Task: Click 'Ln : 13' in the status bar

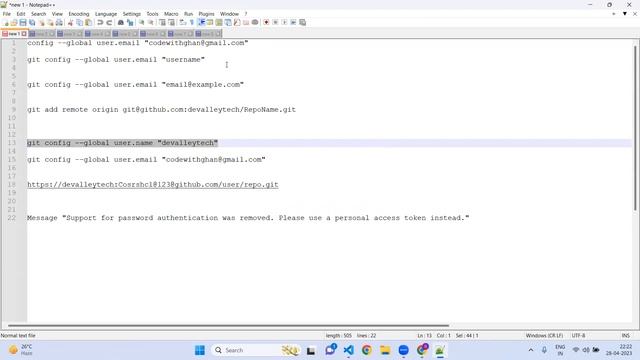Action: pos(424,336)
